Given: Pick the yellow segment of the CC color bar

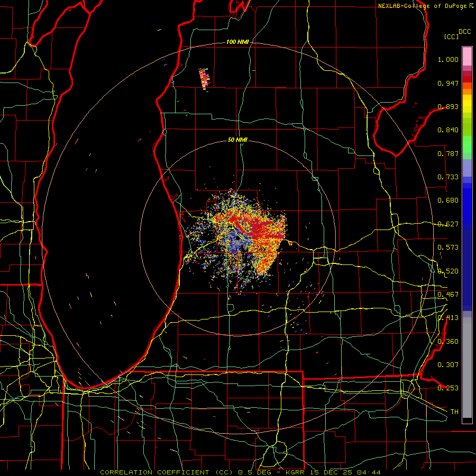Looking at the screenshot, I should [467, 104].
